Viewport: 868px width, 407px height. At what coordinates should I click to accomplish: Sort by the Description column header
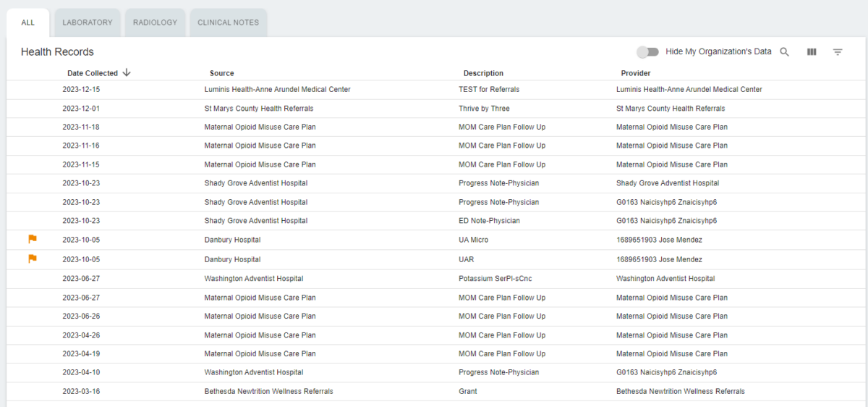point(483,73)
